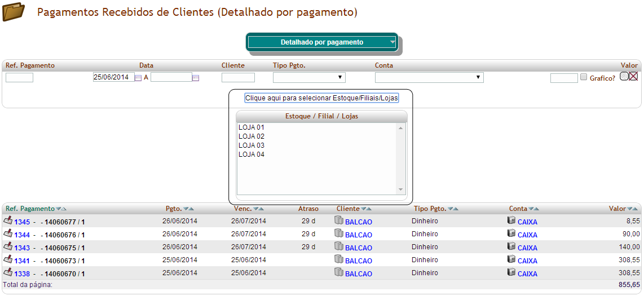Open payment reference link 1341
The image size is (644, 300).
tap(22, 261)
